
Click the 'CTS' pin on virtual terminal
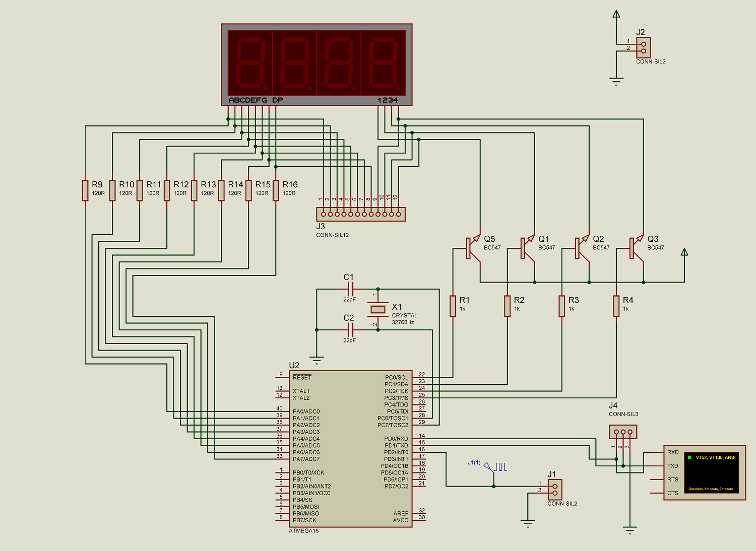pyautogui.click(x=673, y=493)
